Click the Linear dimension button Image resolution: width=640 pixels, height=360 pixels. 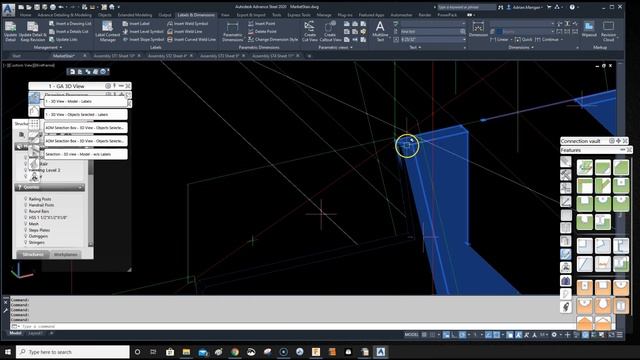499,40
